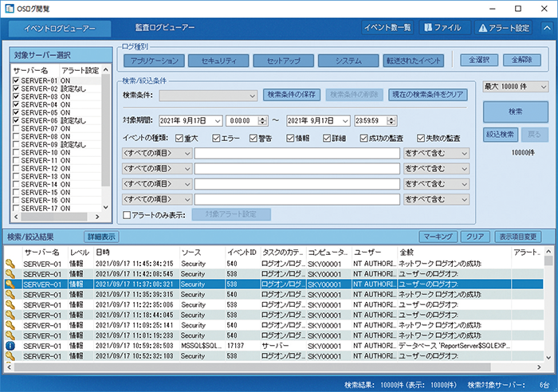Screen dimensions: 558x392
Task: Click the end time 23:59:59 spinner
Action: pos(391,121)
